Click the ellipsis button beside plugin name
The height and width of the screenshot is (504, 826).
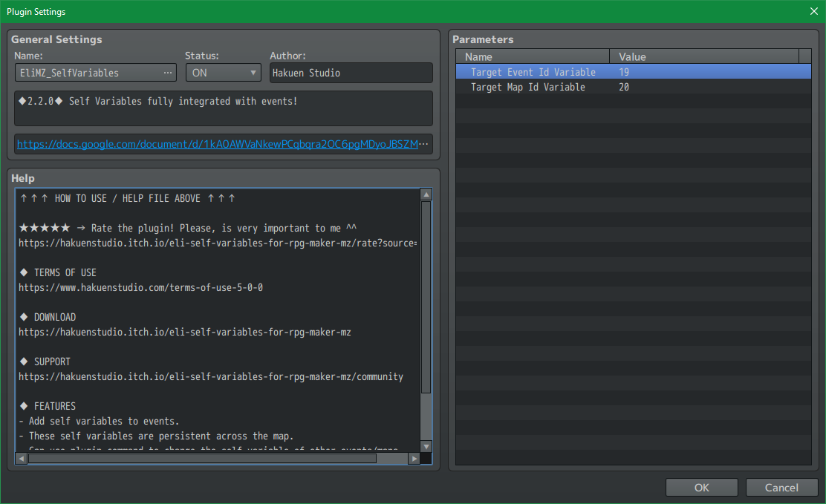(x=168, y=73)
